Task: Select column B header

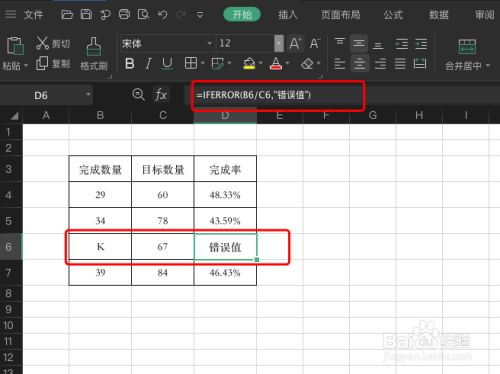Action: 100,115
